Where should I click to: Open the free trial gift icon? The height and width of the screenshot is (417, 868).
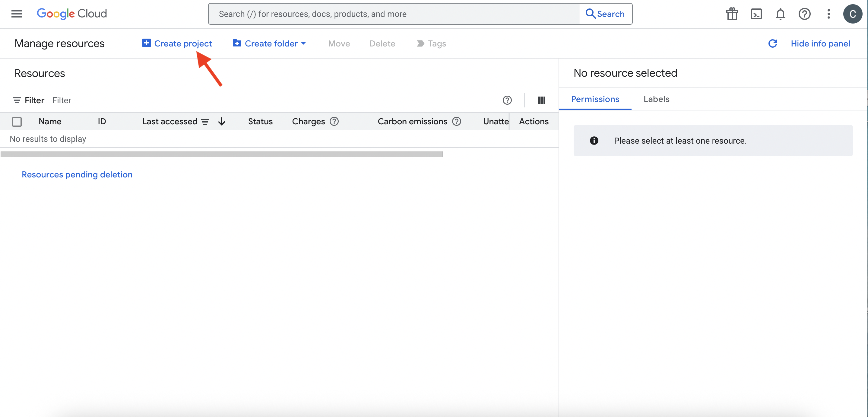[732, 14]
